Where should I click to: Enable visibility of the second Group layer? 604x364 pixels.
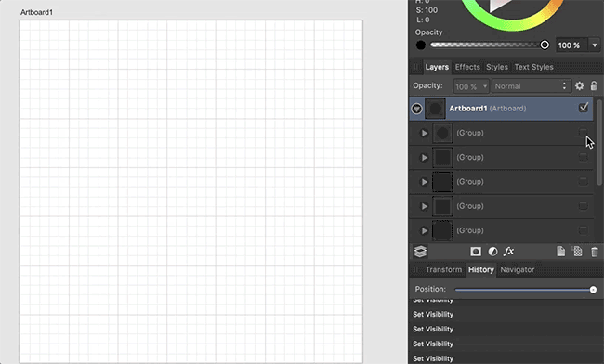(583, 157)
